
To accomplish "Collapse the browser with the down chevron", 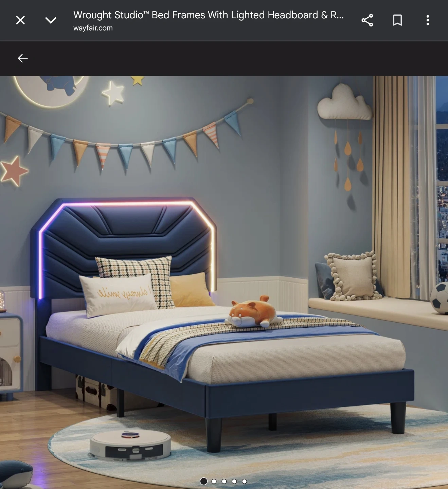I will pyautogui.click(x=51, y=20).
